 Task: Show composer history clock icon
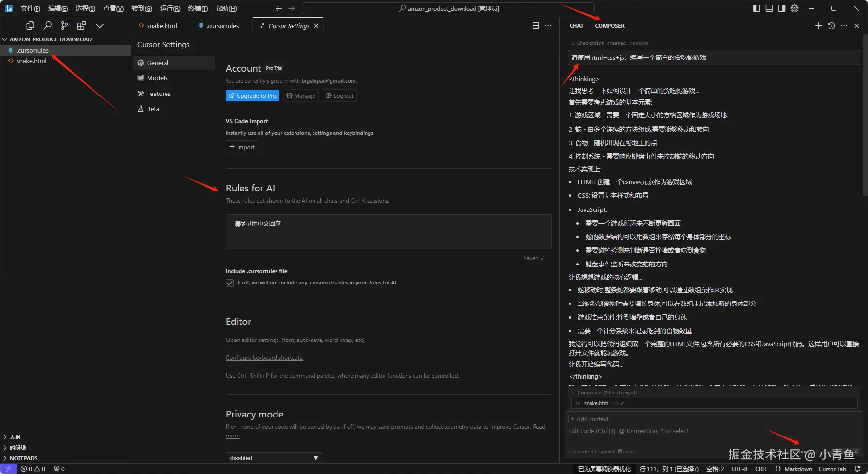(831, 26)
